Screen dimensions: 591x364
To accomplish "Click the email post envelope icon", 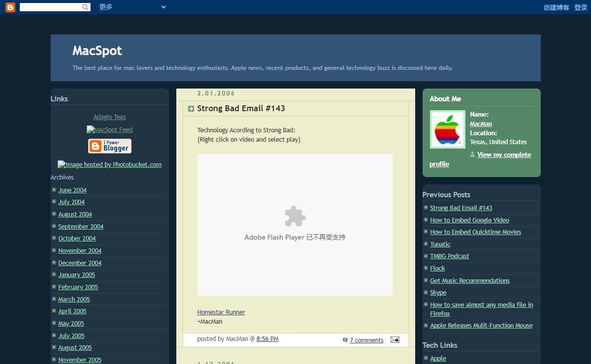I will tap(394, 339).
